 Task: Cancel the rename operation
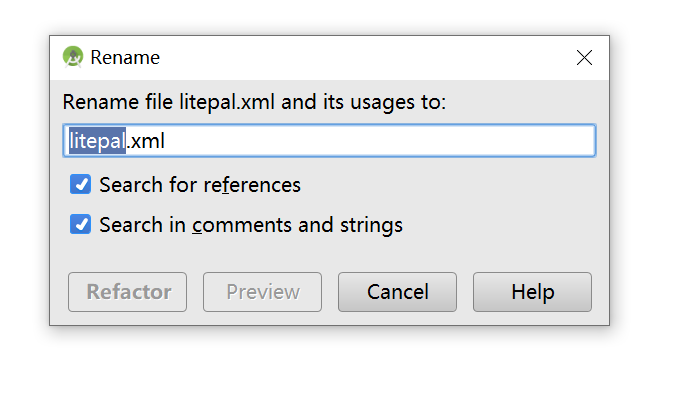[397, 292]
